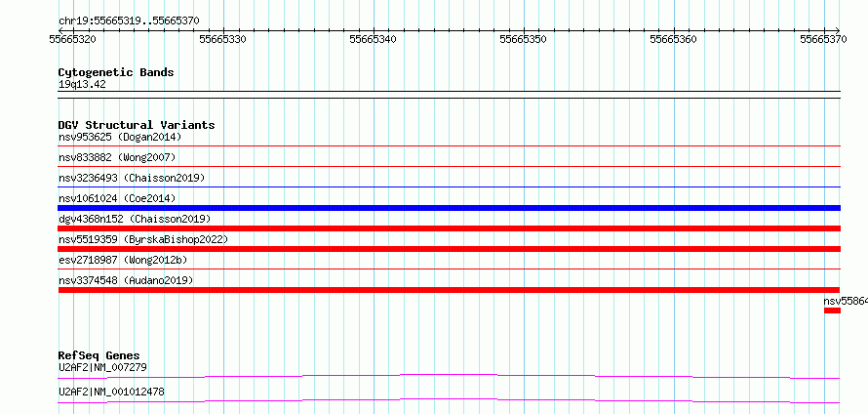Select ruler tick 55665370
The height and width of the screenshot is (414, 868).
pos(823,39)
